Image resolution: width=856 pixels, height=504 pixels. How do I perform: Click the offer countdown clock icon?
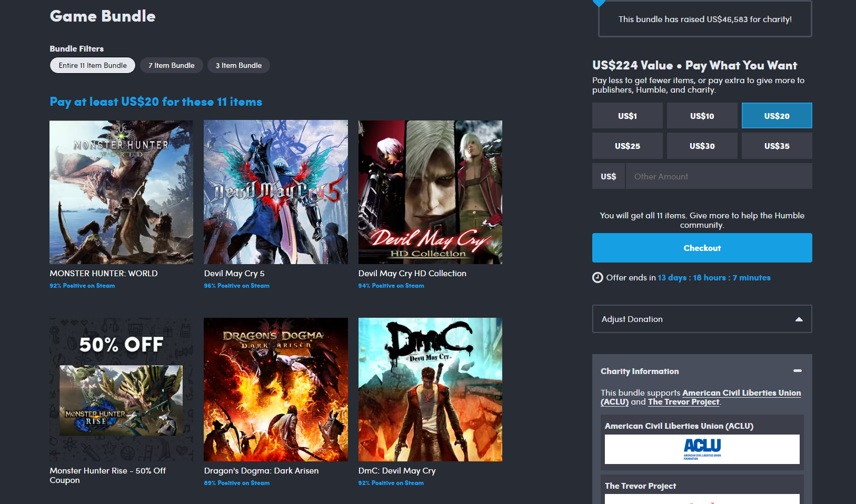[598, 278]
